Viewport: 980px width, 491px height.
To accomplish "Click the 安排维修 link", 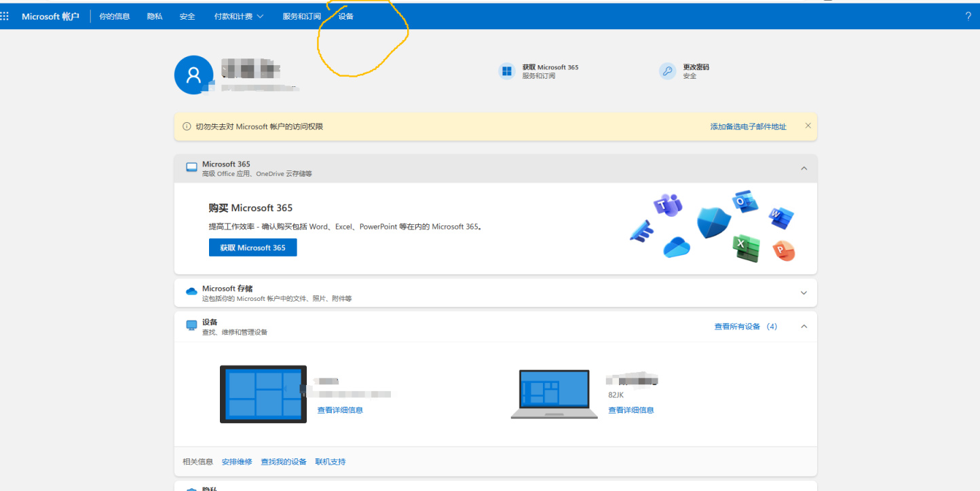I will click(237, 462).
